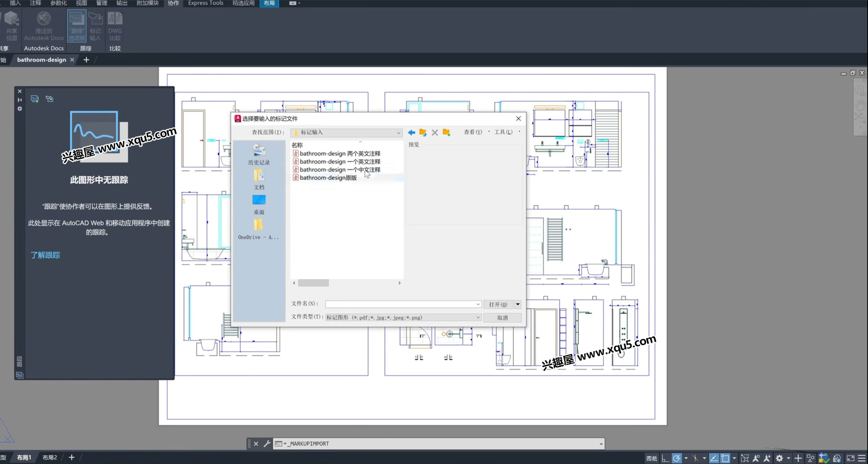The width and height of the screenshot is (868, 464).
Task: Select file bathroom-design原版
Action: pyautogui.click(x=325, y=178)
